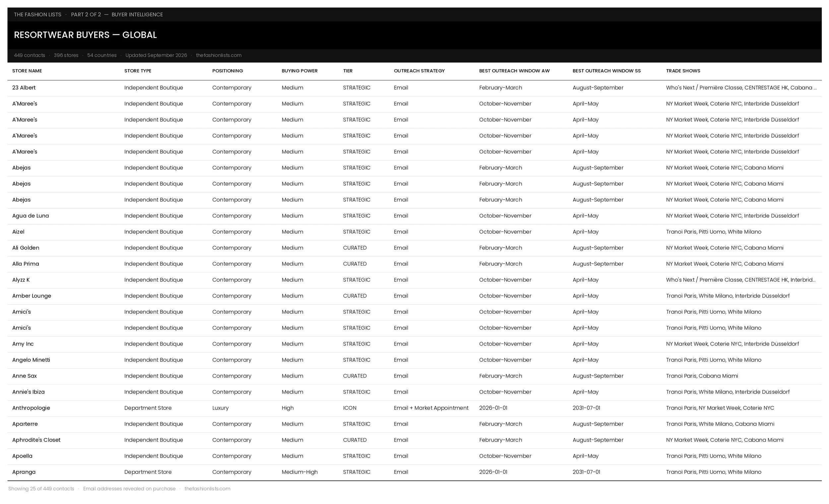Select the ICON tier cell

(x=350, y=408)
